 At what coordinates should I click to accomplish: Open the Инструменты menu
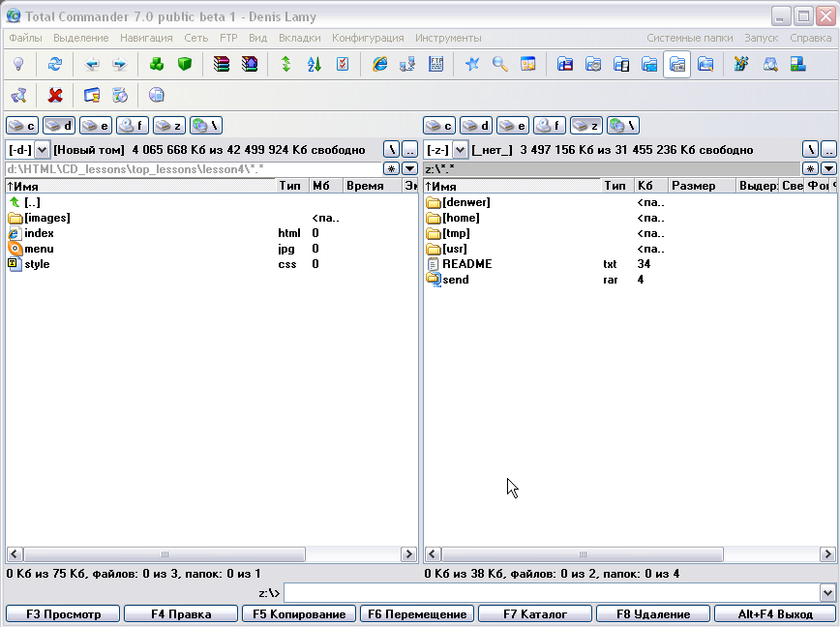pos(448,38)
